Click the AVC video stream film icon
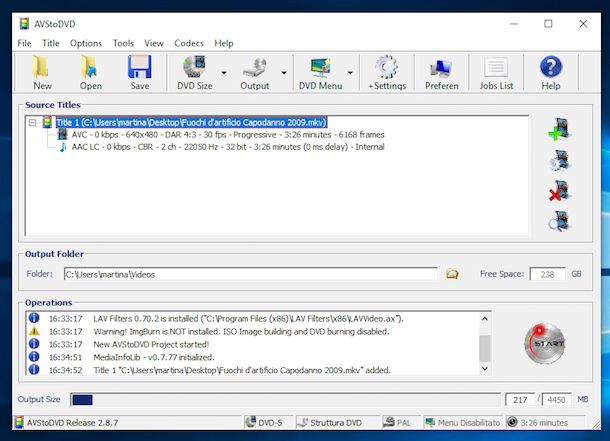This screenshot has height=441, width=610. tap(62, 135)
